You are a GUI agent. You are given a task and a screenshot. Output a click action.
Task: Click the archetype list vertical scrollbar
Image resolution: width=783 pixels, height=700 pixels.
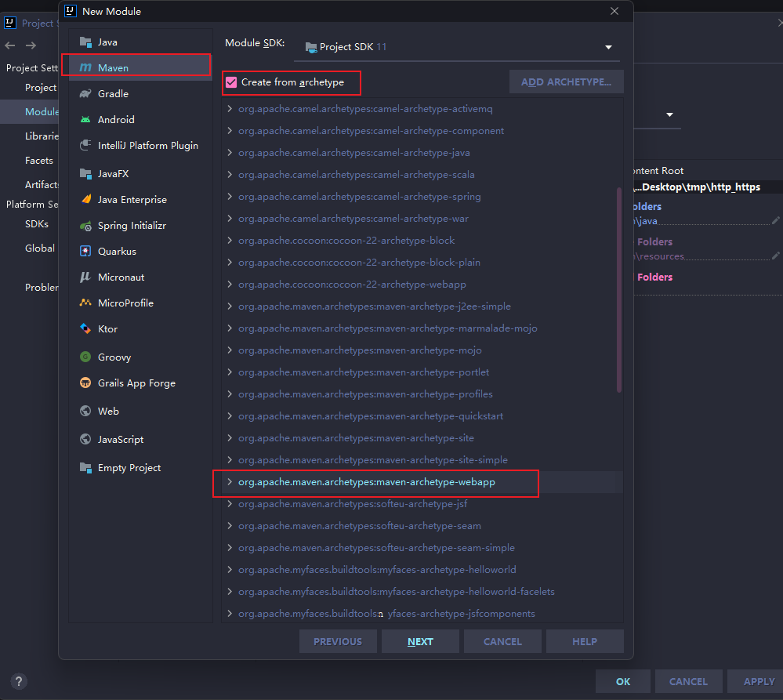tap(619, 290)
